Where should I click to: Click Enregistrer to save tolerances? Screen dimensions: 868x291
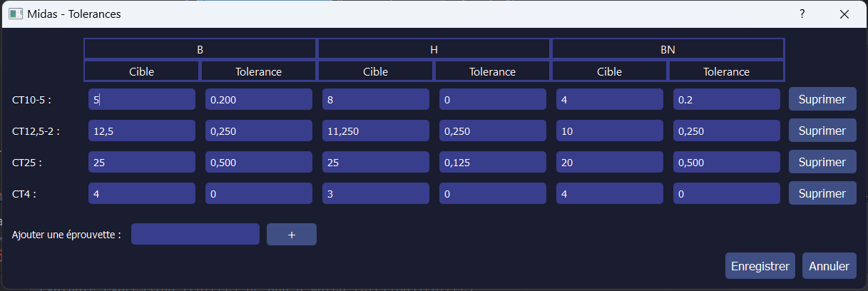click(760, 266)
